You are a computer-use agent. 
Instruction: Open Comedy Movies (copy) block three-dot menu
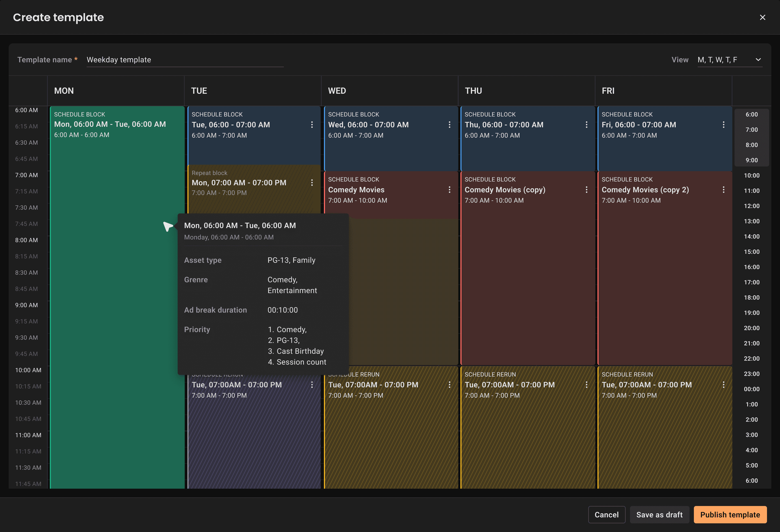click(x=586, y=190)
